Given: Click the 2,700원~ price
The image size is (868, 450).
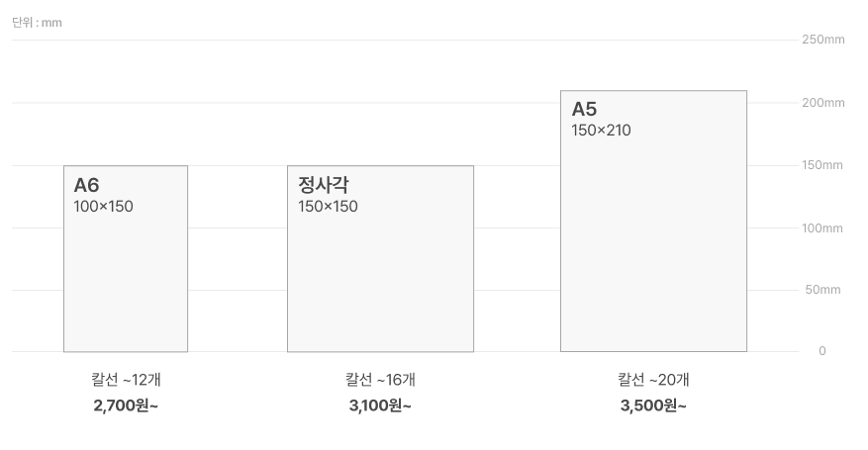Looking at the screenshot, I should (x=126, y=405).
